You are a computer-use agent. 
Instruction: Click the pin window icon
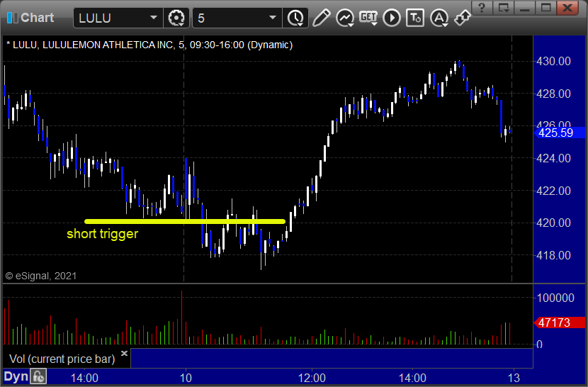tap(463, 18)
